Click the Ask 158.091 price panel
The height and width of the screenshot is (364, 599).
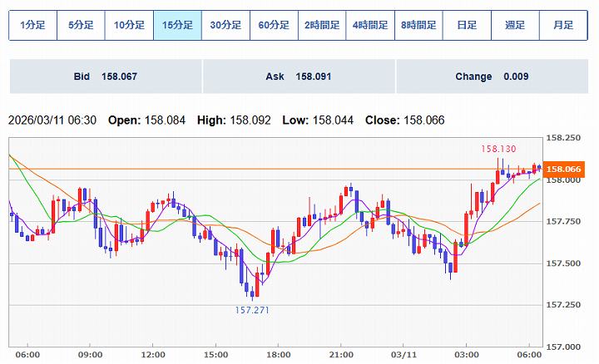coord(299,76)
